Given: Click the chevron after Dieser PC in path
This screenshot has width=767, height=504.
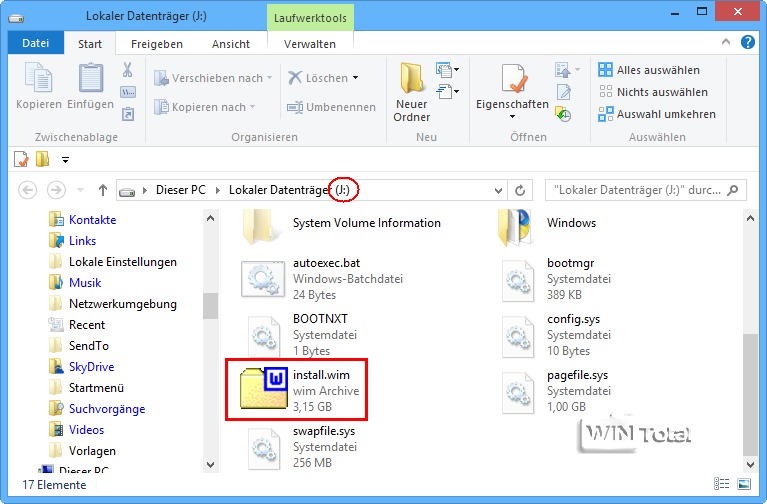Looking at the screenshot, I should [218, 190].
